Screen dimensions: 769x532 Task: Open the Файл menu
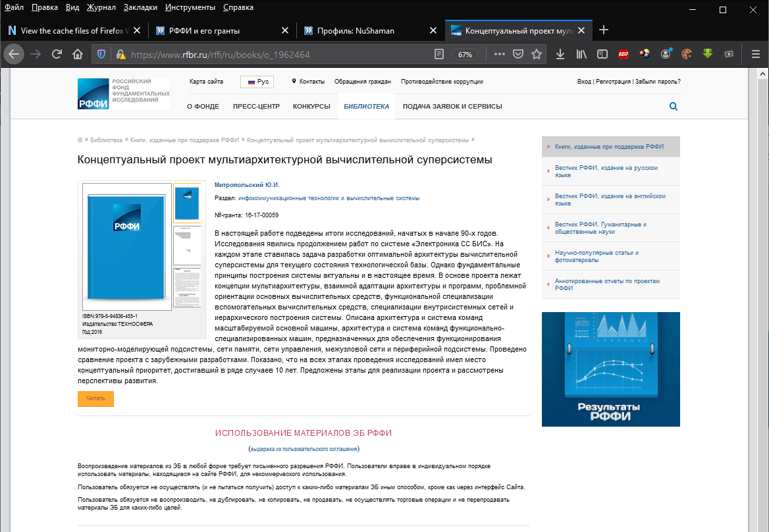[14, 7]
